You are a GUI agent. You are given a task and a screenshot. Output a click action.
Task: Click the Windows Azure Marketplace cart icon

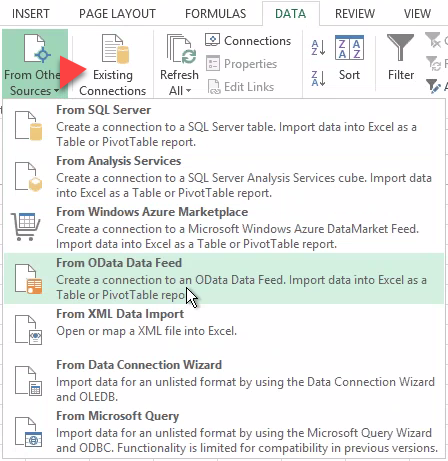pos(26,226)
